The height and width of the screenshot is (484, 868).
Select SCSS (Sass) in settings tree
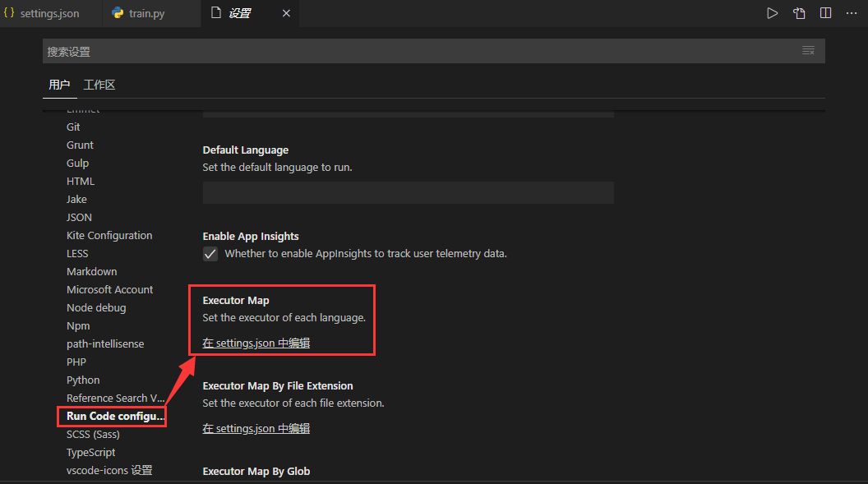coord(93,434)
